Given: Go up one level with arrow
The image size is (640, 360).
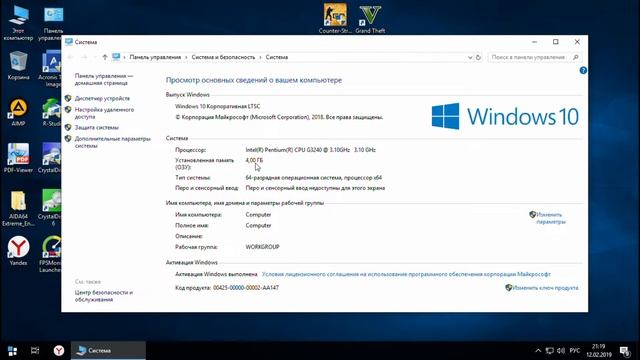Looking at the screenshot, I should (105, 57).
